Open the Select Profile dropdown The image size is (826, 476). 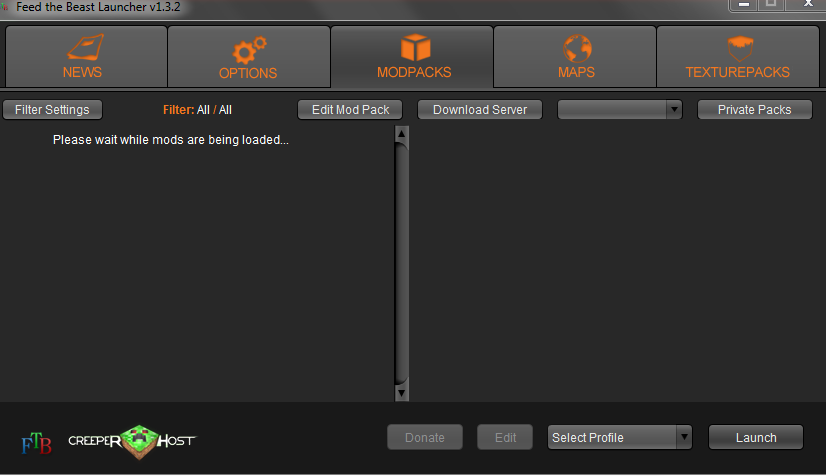[620, 438]
